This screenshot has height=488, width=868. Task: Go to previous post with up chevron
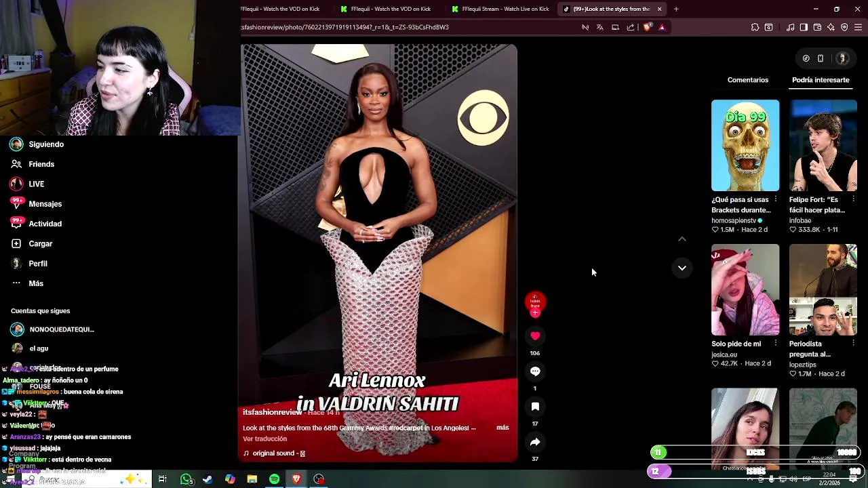click(682, 239)
